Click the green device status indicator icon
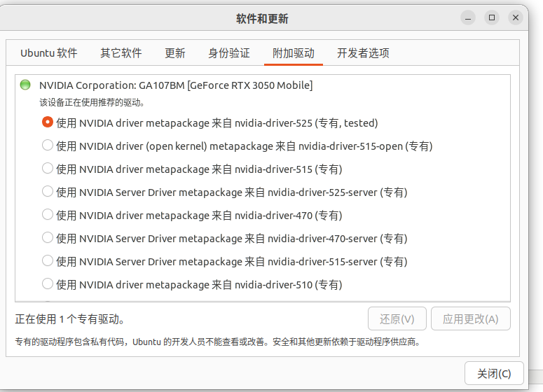The height and width of the screenshot is (392, 543). 25,85
